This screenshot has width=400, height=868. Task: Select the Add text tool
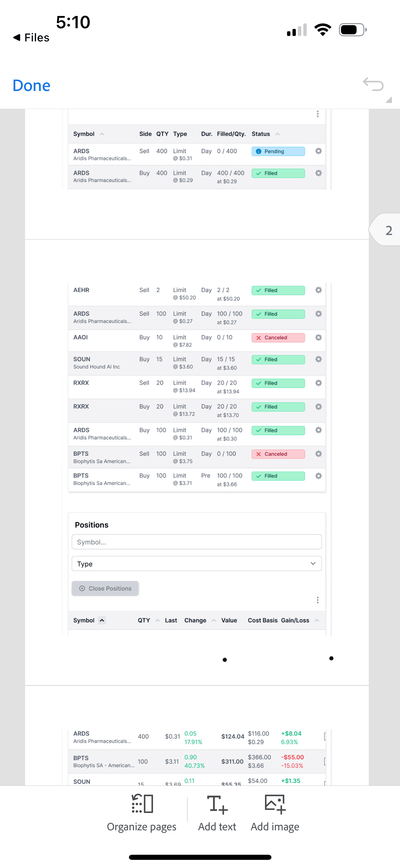217,813
